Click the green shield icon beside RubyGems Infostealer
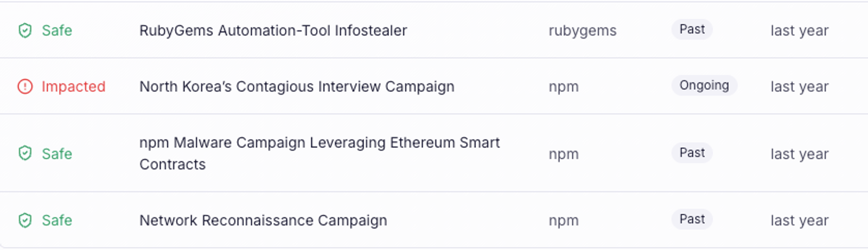868x250 pixels. (x=25, y=30)
